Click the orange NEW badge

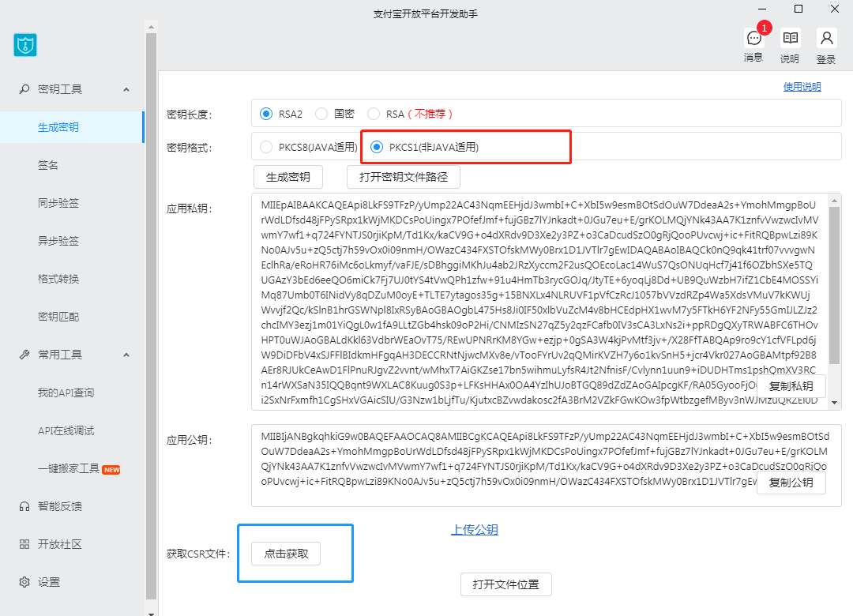111,470
